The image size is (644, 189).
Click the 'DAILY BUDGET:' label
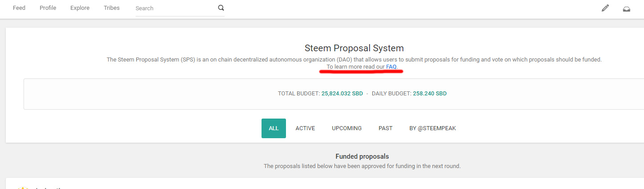tap(391, 94)
